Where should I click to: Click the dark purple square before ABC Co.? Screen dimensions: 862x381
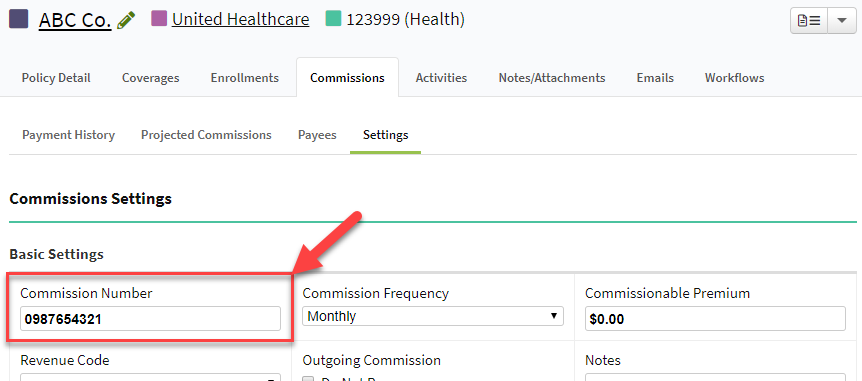click(x=19, y=20)
